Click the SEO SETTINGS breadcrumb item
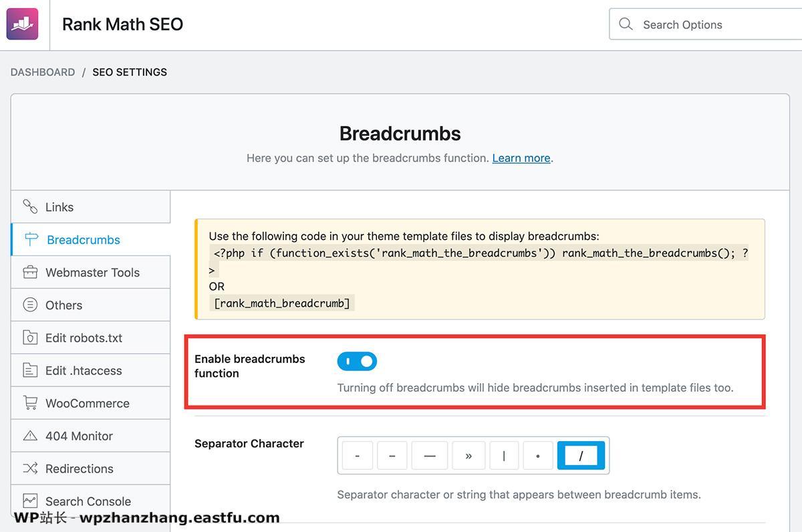The width and height of the screenshot is (802, 532). 130,72
